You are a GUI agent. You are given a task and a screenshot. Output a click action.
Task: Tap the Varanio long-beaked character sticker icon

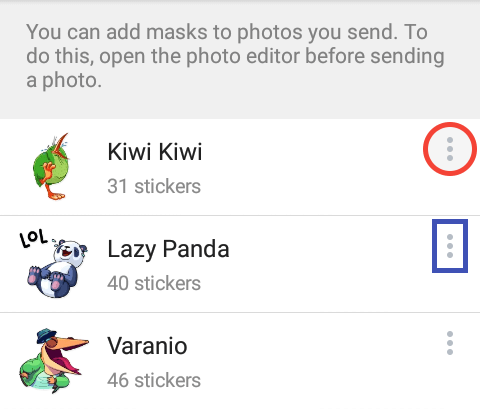coord(53,360)
